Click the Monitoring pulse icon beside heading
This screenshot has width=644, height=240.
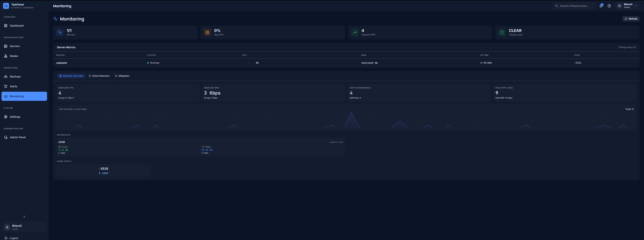(x=55, y=19)
